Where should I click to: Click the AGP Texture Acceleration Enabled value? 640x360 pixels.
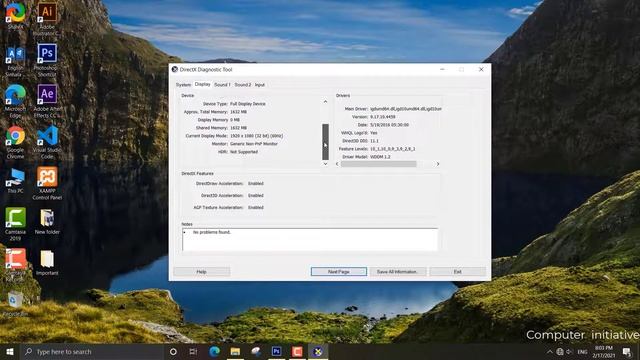click(256, 207)
